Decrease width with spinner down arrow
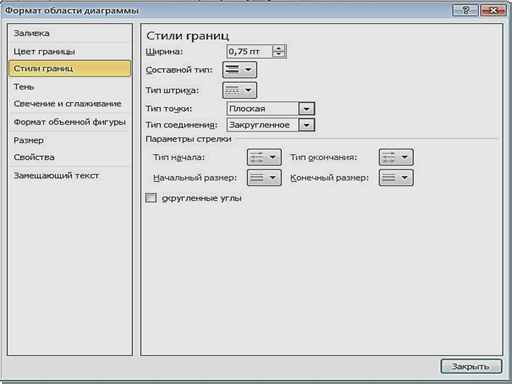 [x=279, y=55]
